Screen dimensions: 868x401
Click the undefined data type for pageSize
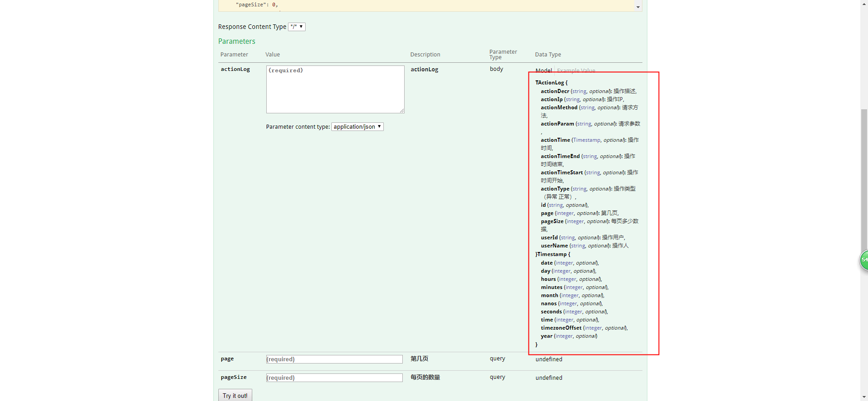coord(549,378)
